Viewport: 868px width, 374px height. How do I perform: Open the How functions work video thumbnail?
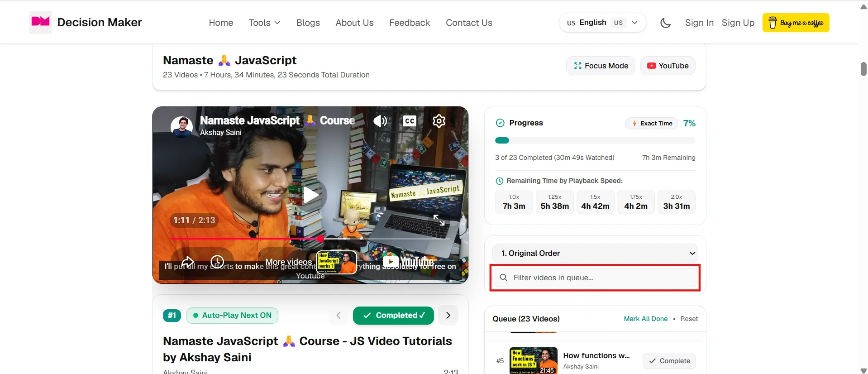pos(534,361)
